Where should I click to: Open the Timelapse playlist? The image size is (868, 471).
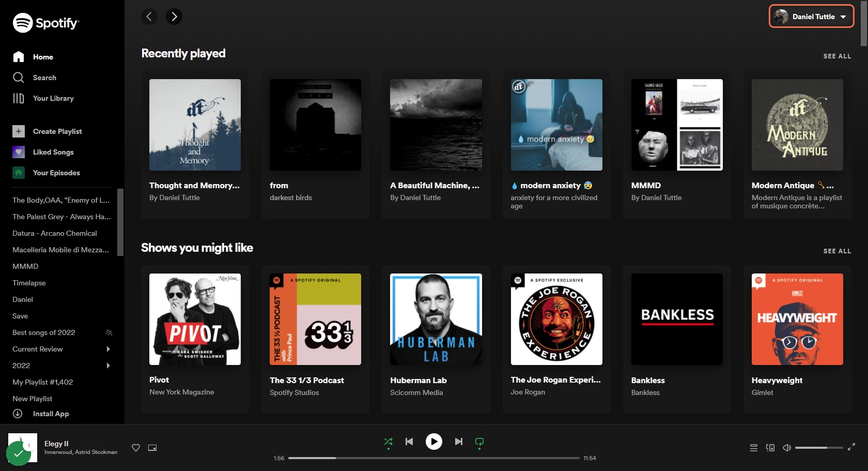(x=29, y=283)
